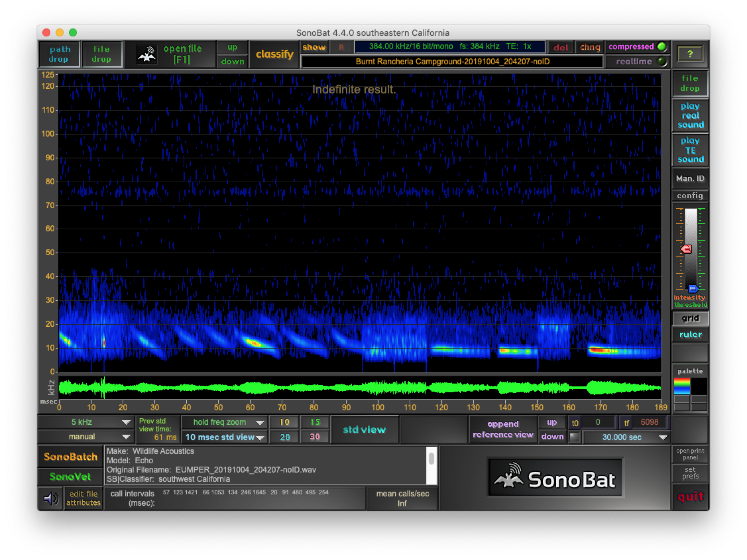Click the std view button
The height and width of the screenshot is (560, 747).
pos(364,429)
